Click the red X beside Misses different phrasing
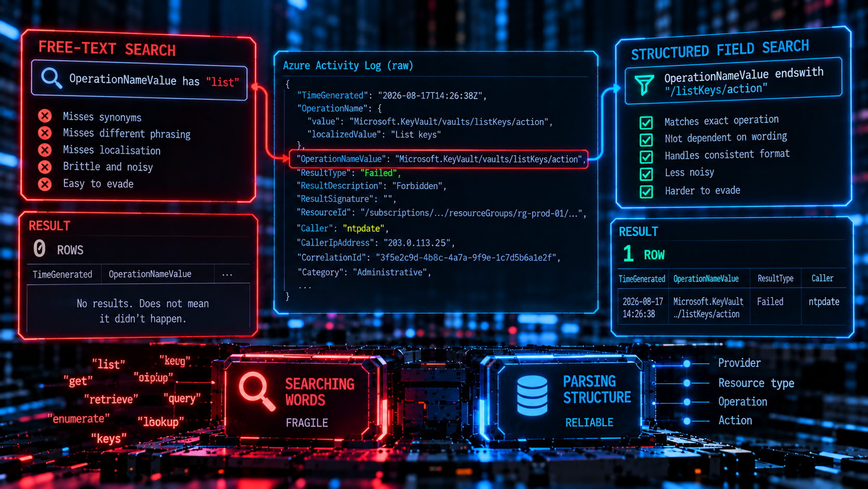868x489 pixels. pos(45,133)
